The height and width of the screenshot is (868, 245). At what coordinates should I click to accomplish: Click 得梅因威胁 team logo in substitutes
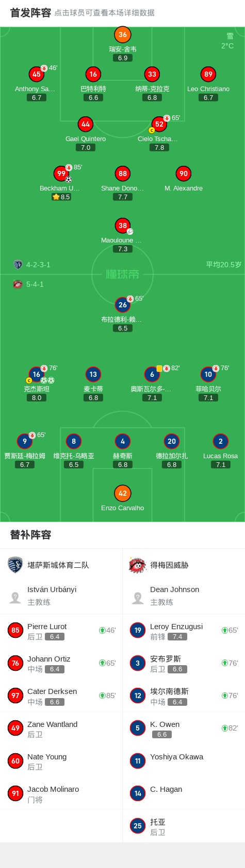138,565
